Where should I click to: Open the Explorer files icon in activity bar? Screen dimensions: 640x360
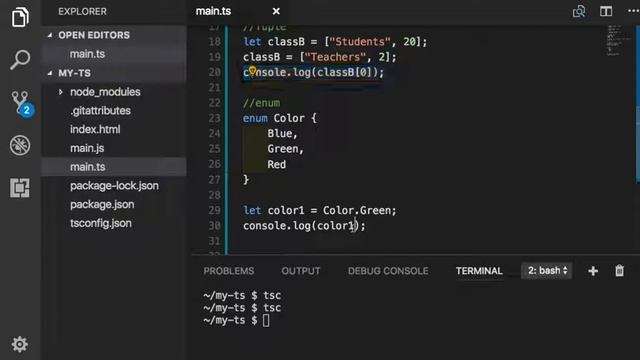pos(20,17)
